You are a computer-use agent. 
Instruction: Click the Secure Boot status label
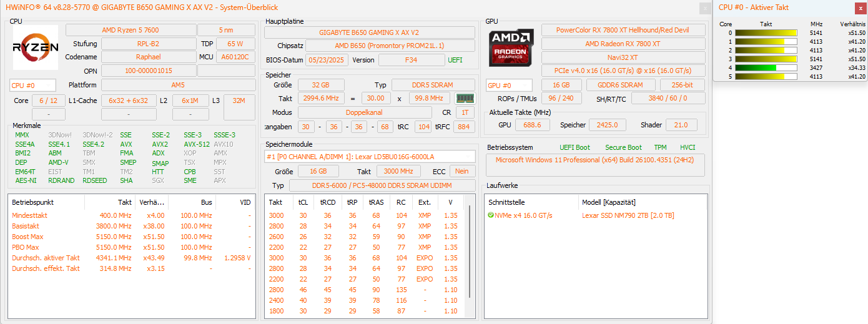click(x=623, y=147)
